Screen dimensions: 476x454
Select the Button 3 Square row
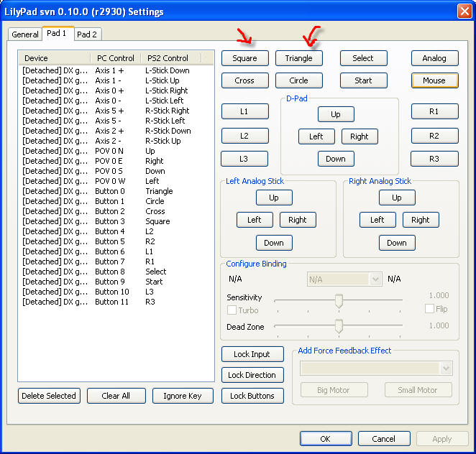tap(116, 221)
